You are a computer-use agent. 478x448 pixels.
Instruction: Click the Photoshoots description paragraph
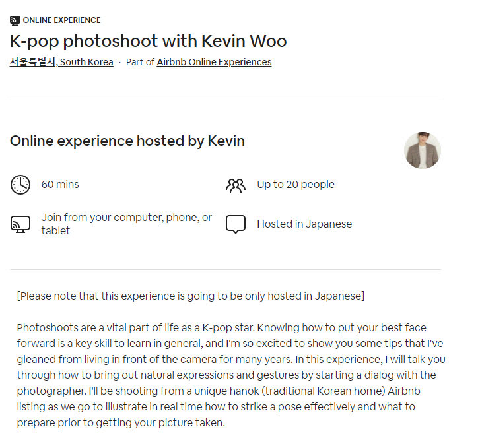pos(231,375)
